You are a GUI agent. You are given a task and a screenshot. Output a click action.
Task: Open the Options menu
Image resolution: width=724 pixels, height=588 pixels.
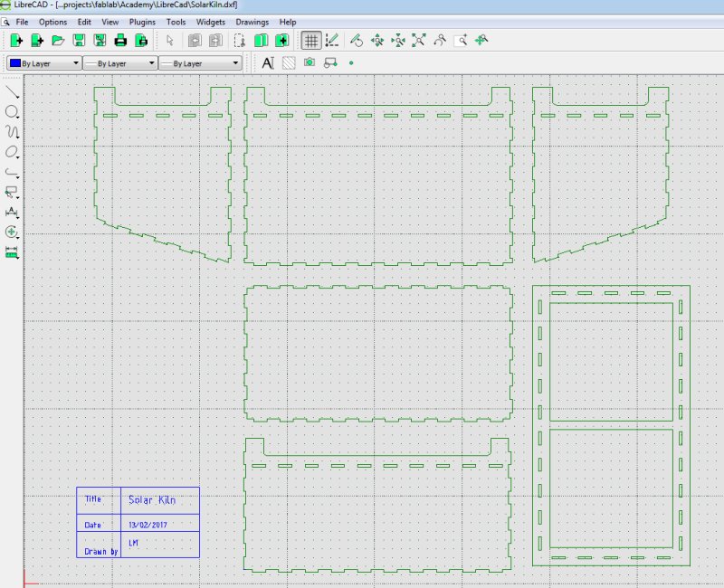tap(52, 22)
